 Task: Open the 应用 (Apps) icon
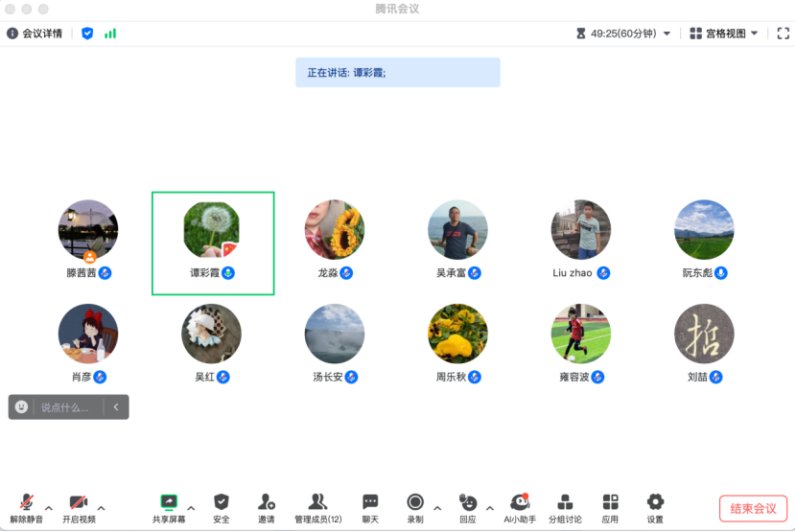610,502
